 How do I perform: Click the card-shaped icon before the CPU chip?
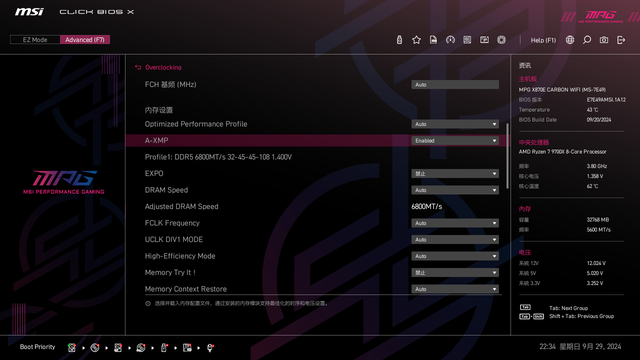pyautogui.click(x=484, y=40)
